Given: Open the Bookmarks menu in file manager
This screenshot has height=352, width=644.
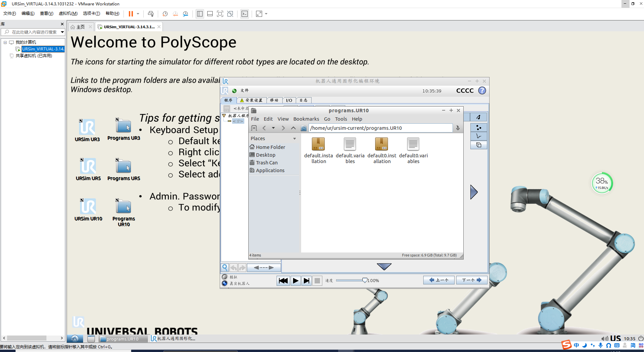Looking at the screenshot, I should [x=306, y=119].
